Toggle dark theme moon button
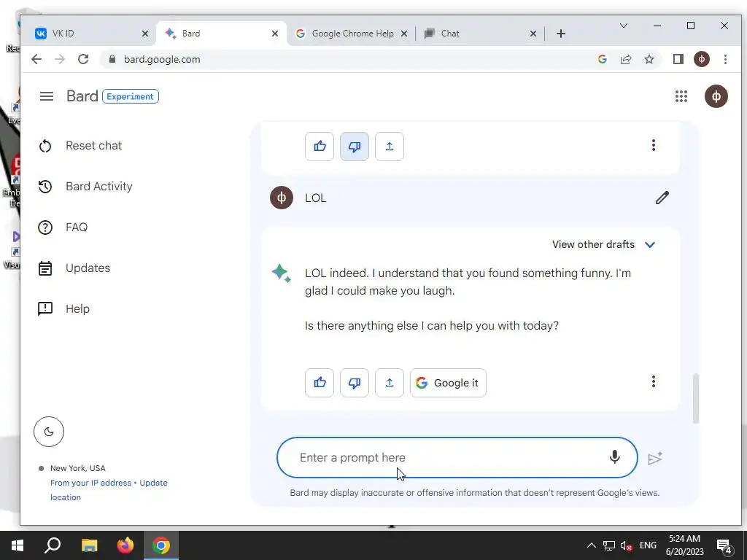The image size is (747, 560). (49, 432)
